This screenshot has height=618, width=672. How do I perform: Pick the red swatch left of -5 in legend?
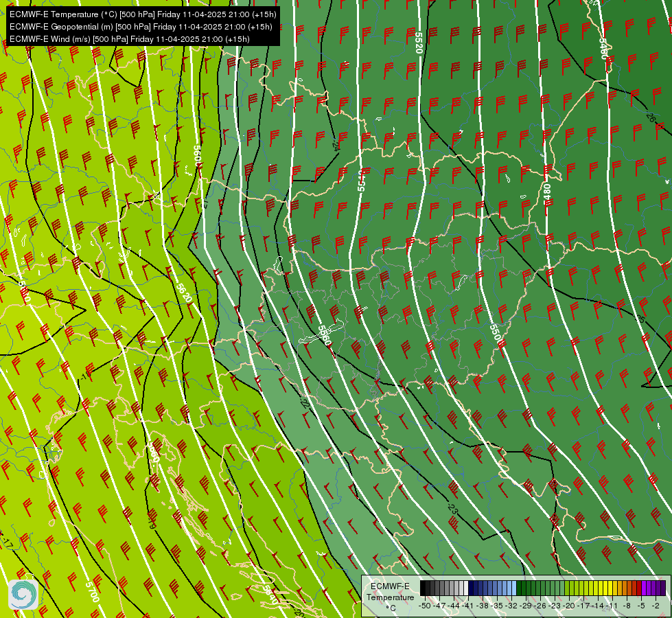tap(639, 588)
